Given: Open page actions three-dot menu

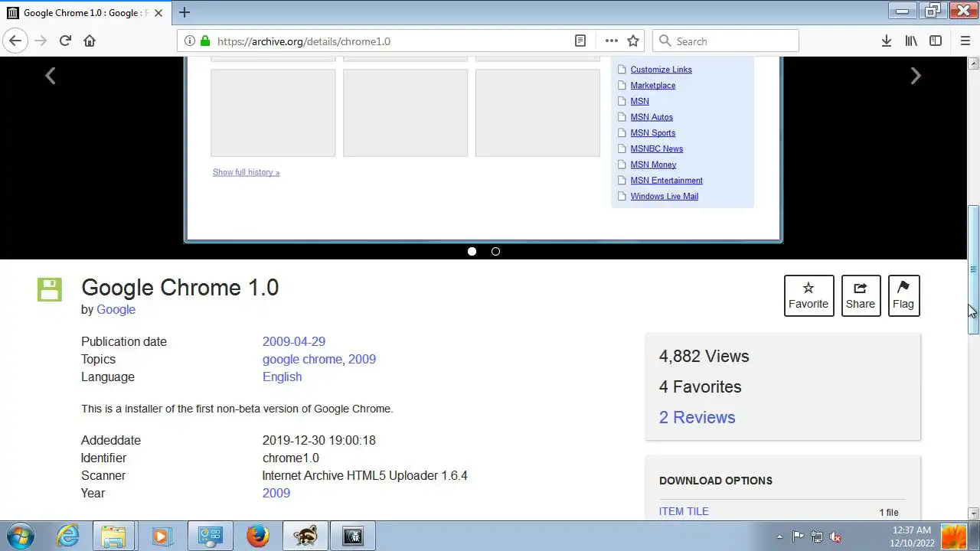Looking at the screenshot, I should click(611, 41).
